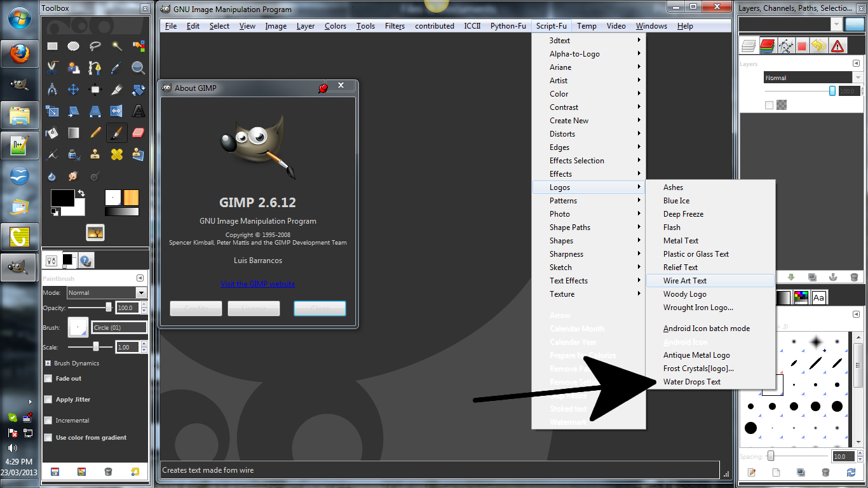Click the delete layer trash icon
Viewport: 868px width, 488px height.
[854, 277]
